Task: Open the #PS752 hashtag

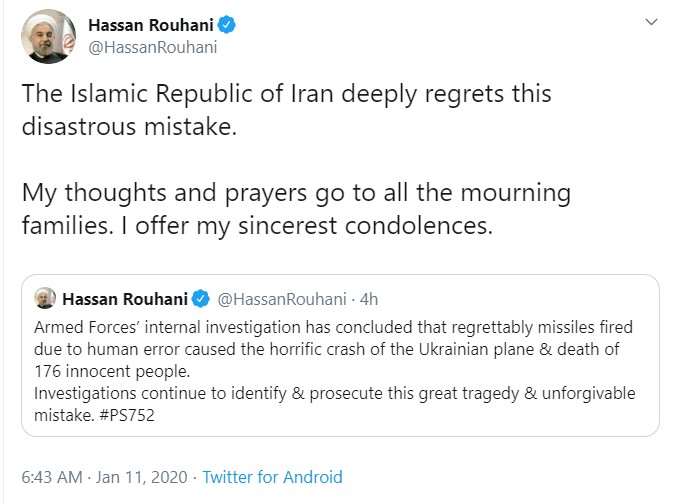Action: pyautogui.click(x=127, y=415)
